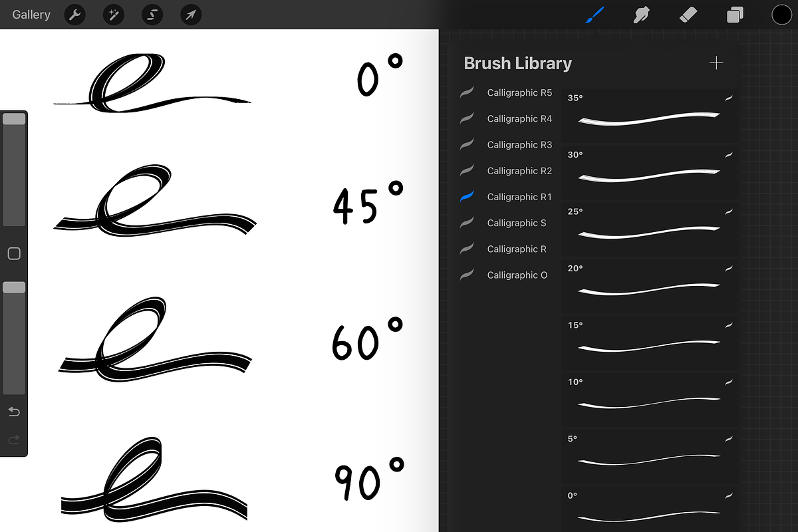The height and width of the screenshot is (532, 798).
Task: Undo the last action
Action: 14,412
